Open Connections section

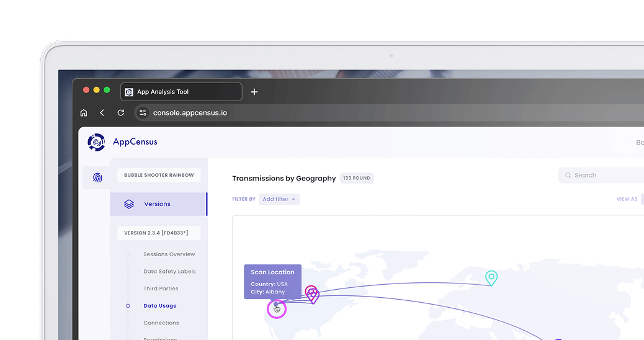click(x=161, y=323)
